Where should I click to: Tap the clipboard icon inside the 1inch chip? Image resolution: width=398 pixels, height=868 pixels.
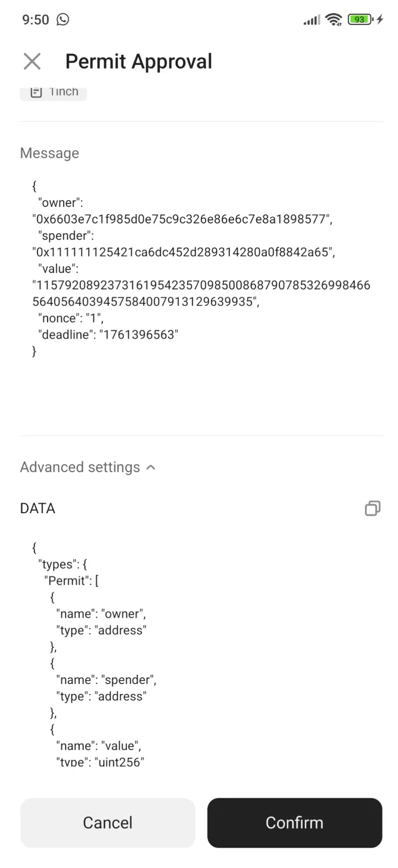tap(36, 91)
